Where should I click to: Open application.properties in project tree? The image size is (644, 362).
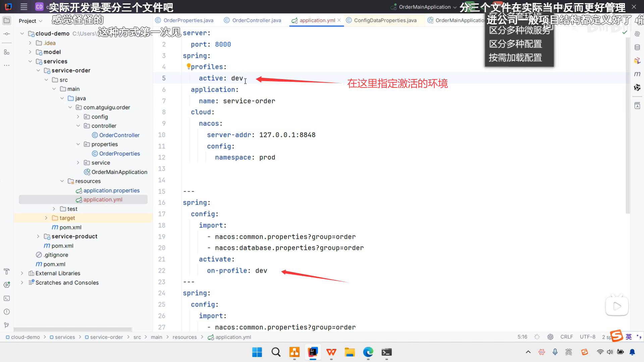pyautogui.click(x=111, y=190)
